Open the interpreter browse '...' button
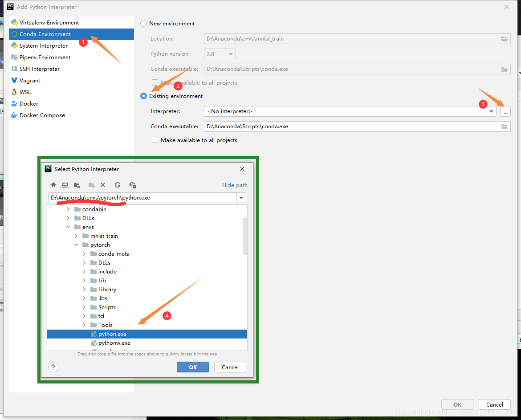This screenshot has height=420, width=521. click(505, 111)
